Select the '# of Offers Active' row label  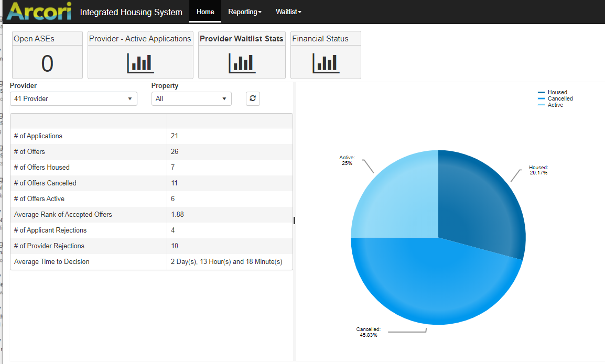[39, 199]
